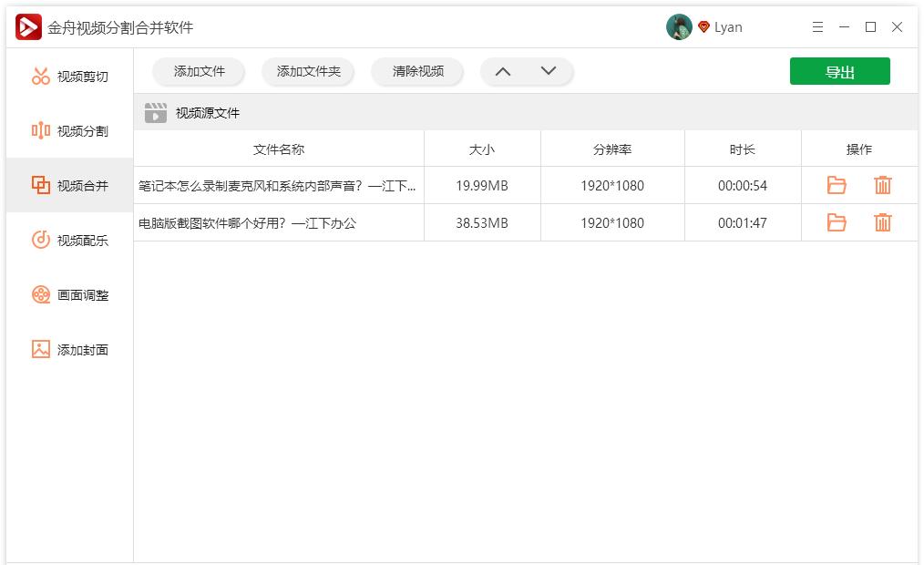
Task: Select the 视频剪切 scissors icon in sidebar
Action: click(40, 76)
